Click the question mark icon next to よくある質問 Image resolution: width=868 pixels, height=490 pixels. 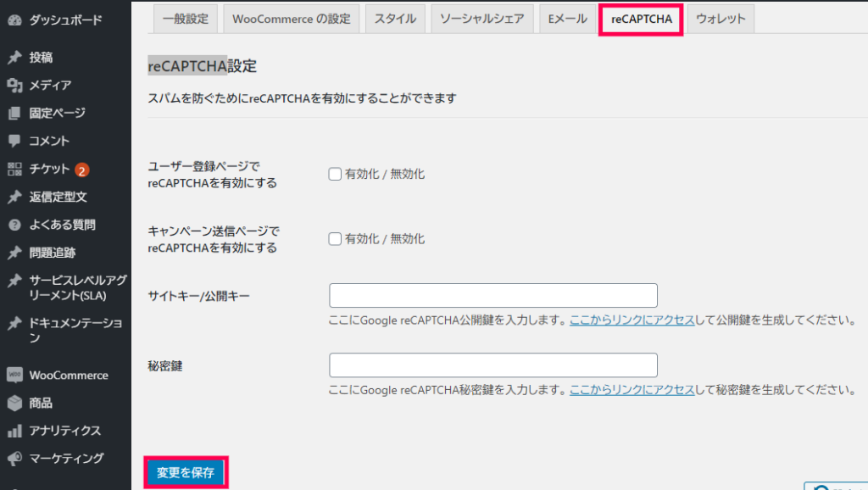pos(15,225)
